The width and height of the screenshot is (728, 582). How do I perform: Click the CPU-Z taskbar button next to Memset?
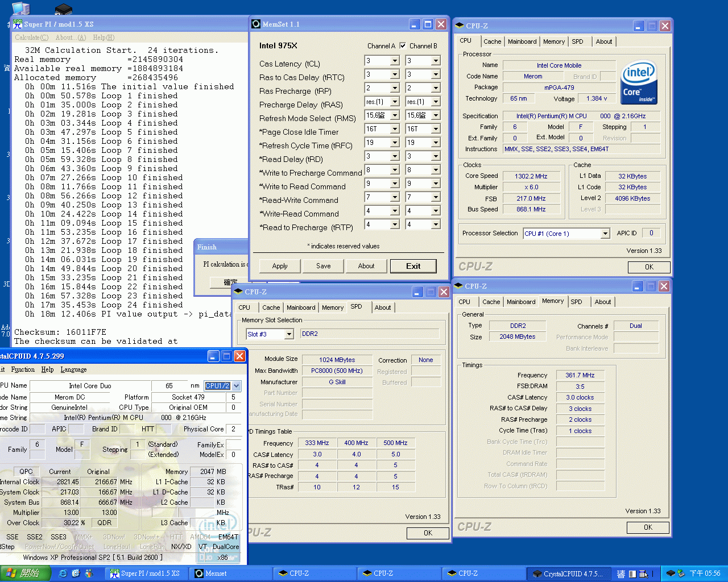point(314,573)
